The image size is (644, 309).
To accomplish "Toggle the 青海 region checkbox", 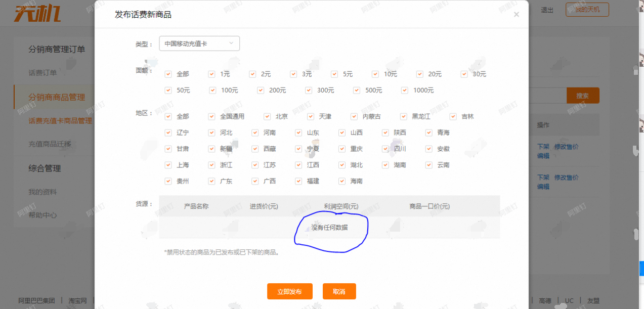I will (x=429, y=133).
